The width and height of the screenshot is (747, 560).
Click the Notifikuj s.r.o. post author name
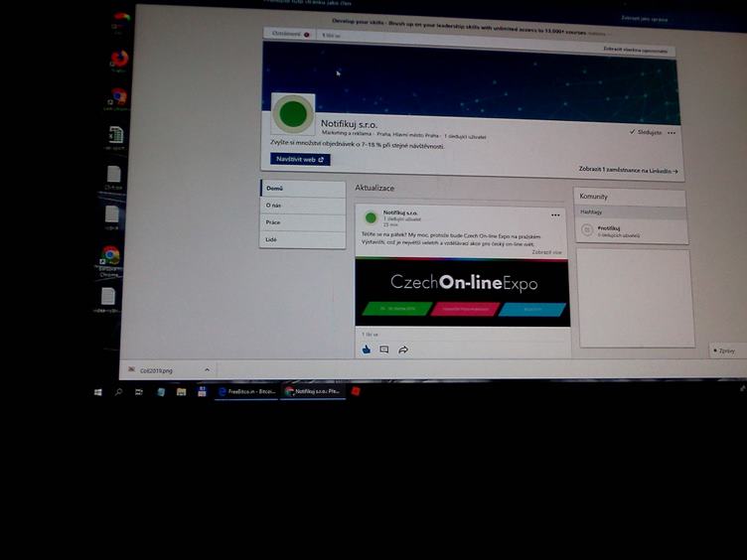click(400, 212)
